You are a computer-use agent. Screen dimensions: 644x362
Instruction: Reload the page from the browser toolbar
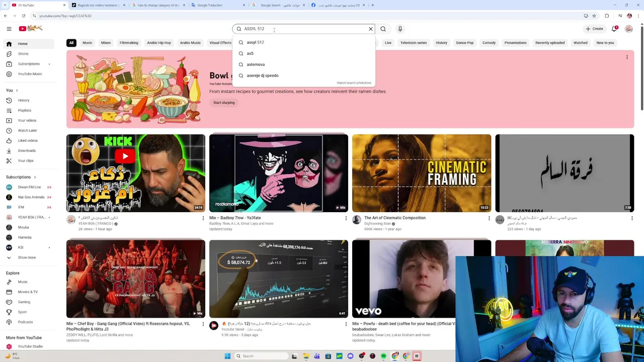tap(23, 16)
